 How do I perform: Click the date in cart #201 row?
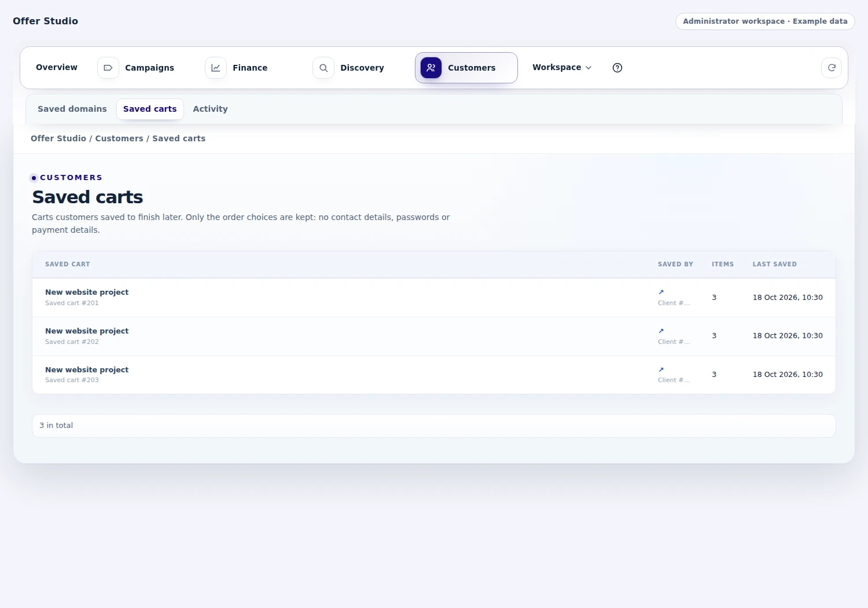coord(788,298)
